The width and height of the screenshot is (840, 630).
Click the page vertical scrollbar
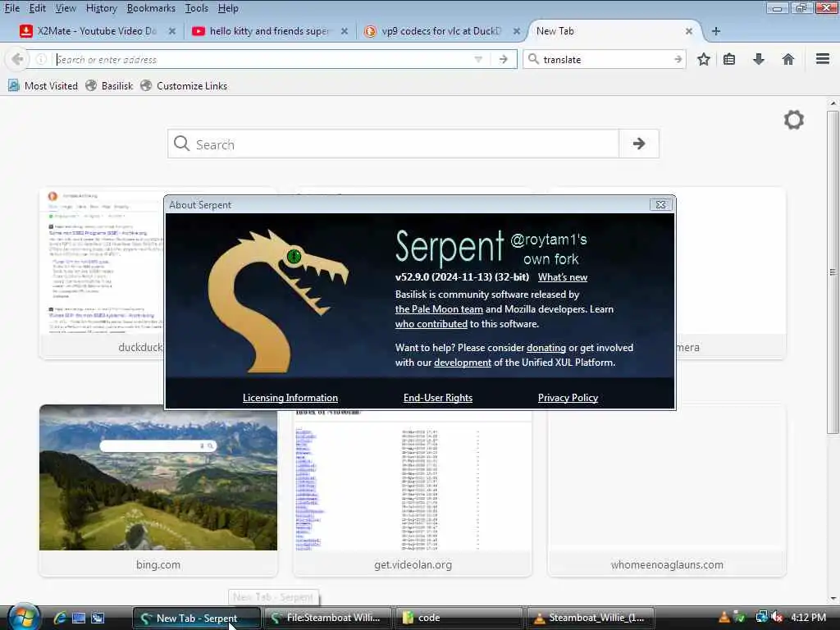[833, 272]
